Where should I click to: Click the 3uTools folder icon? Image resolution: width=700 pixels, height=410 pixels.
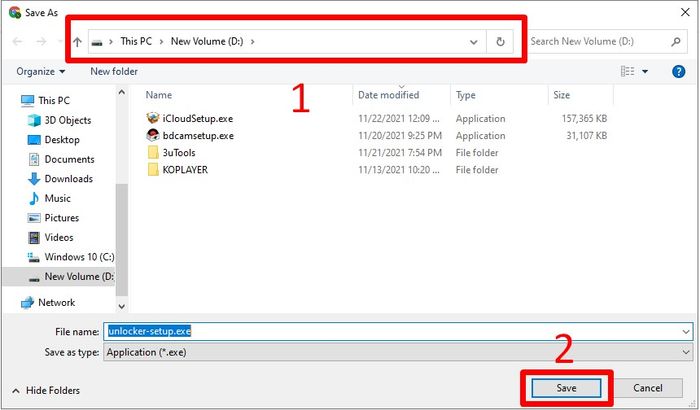click(x=153, y=153)
